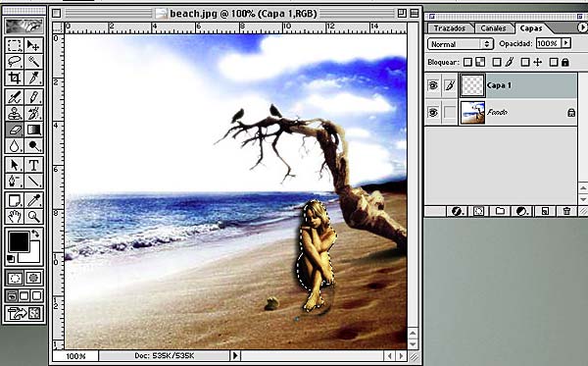Enable the lock all checkbox in Bloquear

click(x=554, y=63)
